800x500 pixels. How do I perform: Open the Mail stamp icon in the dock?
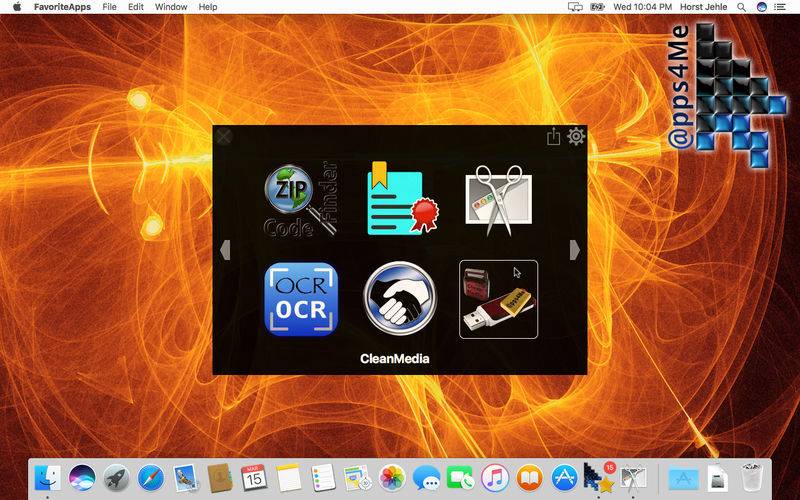[185, 478]
